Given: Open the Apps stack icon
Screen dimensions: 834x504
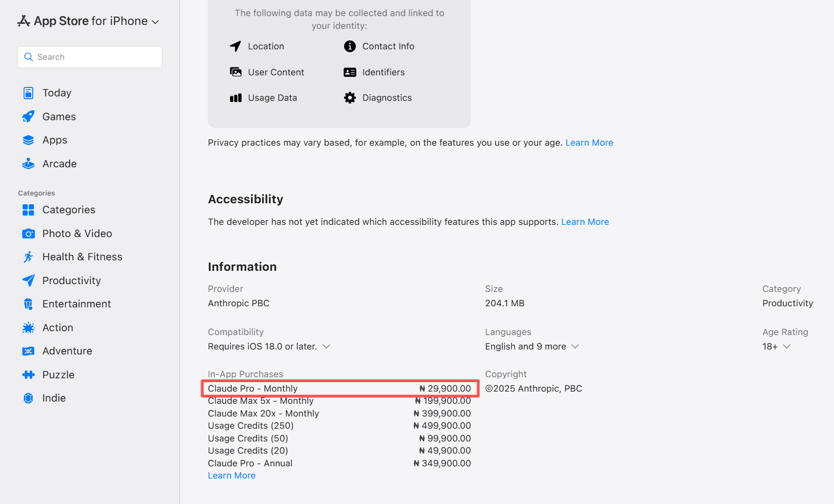Looking at the screenshot, I should (x=28, y=140).
